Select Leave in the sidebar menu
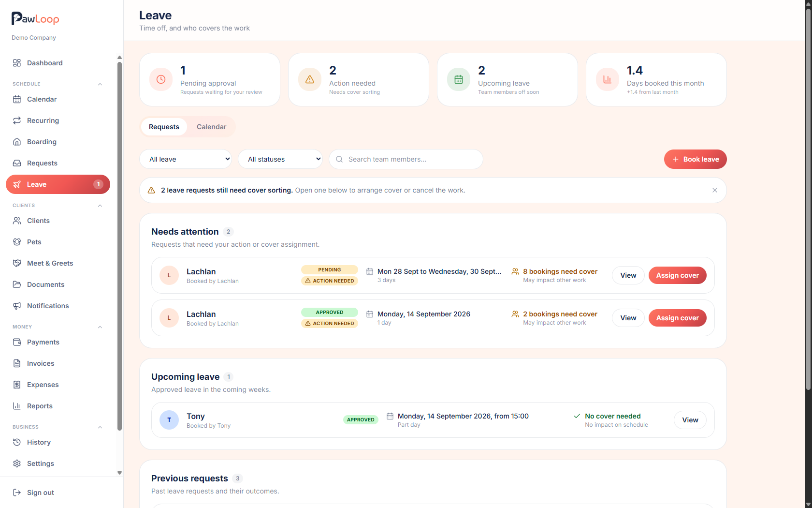Image resolution: width=812 pixels, height=508 pixels. click(58, 184)
